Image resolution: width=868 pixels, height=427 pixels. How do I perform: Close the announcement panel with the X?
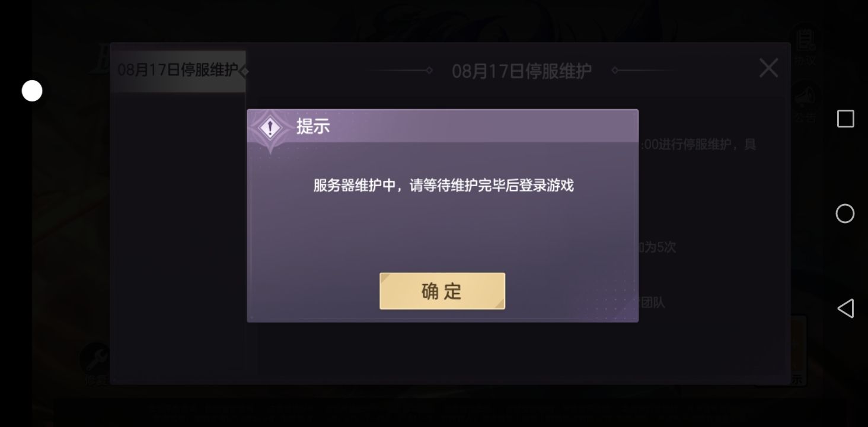coord(768,68)
